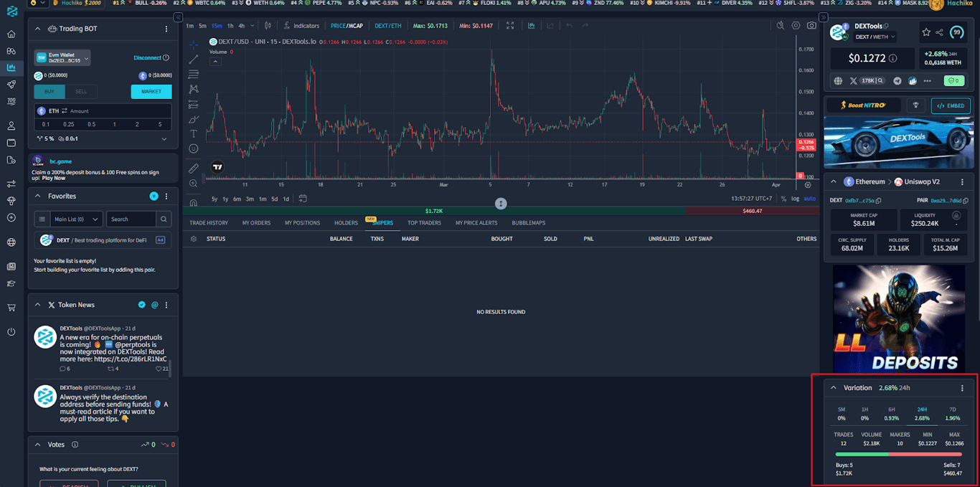Switch chart to MCAP mode

click(x=356, y=26)
